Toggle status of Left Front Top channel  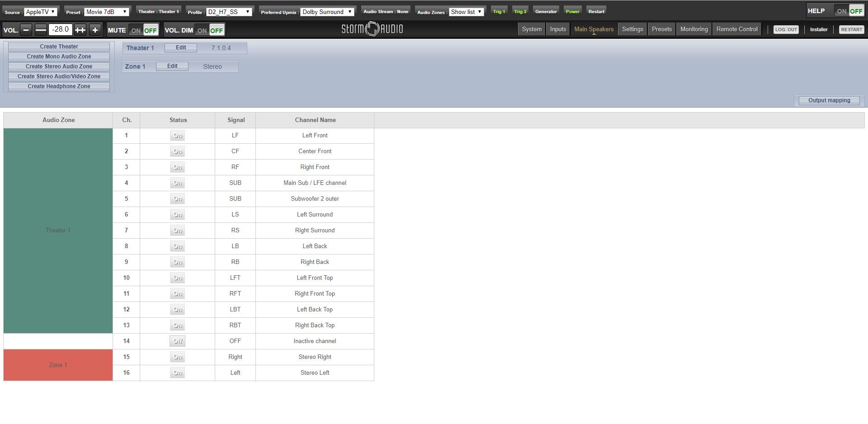178,278
